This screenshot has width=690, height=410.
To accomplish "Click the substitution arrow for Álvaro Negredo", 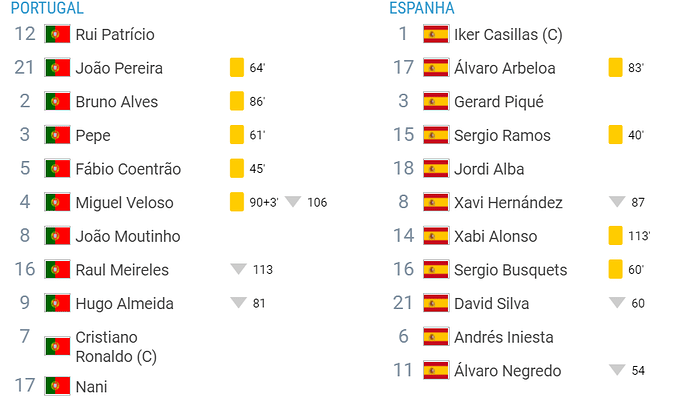I will pyautogui.click(x=617, y=370).
